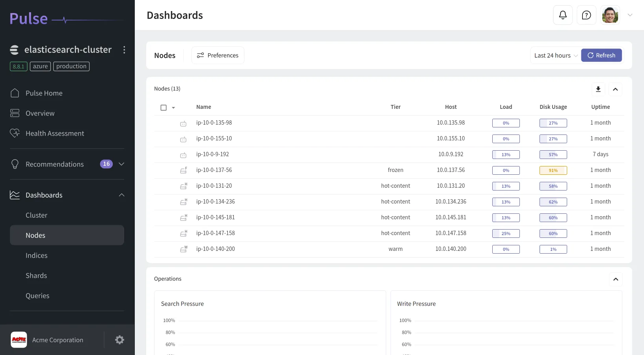Open the help question mark icon

586,15
